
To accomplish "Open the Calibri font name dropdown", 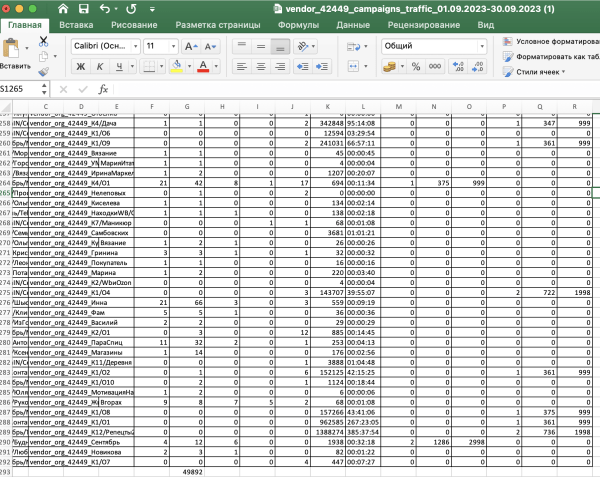I will [x=102, y=46].
